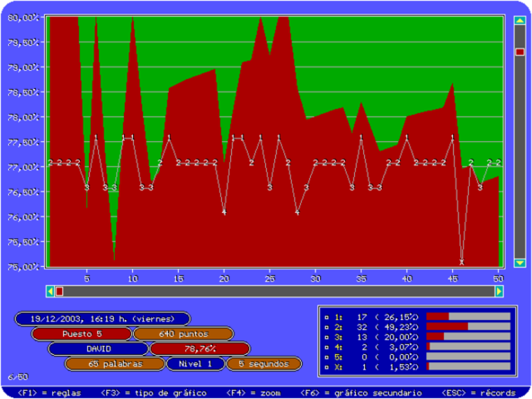This screenshot has height=399, width=532.
Task: Click the Puesto 5 badge
Action: click(81, 334)
